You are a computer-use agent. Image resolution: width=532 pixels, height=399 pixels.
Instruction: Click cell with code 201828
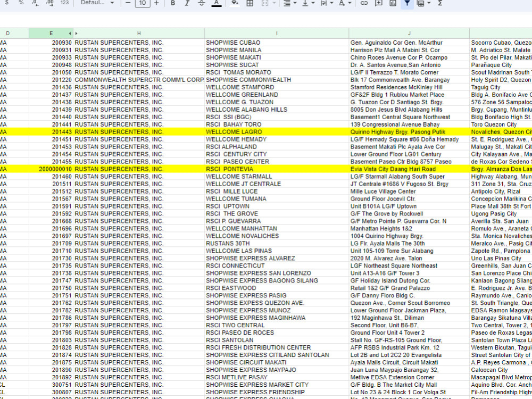pyautogui.click(x=51, y=347)
